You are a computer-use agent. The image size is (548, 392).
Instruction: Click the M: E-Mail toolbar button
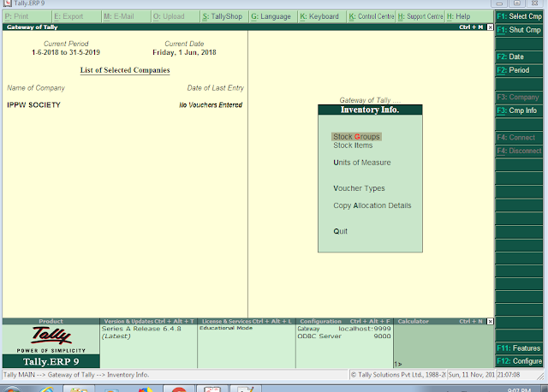tap(126, 16)
